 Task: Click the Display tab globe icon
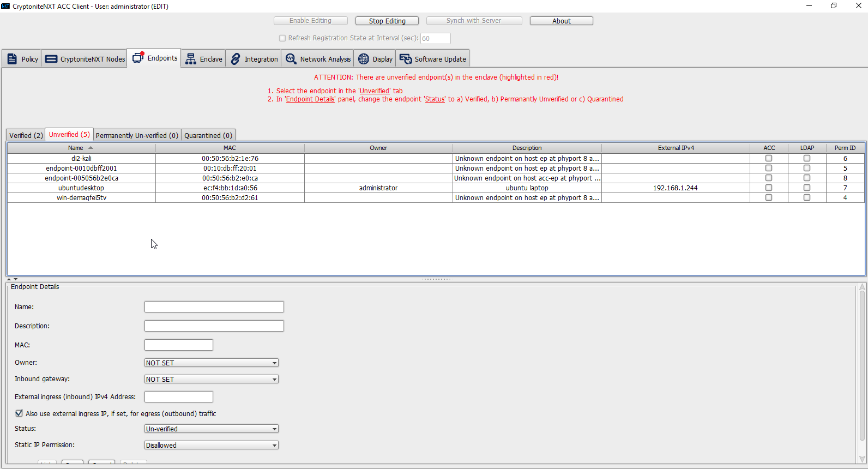coord(364,59)
